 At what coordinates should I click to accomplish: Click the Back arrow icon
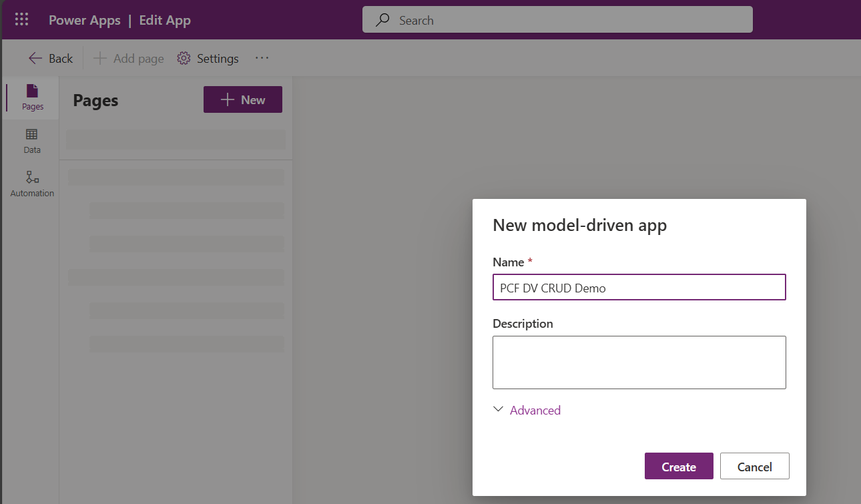35,59
